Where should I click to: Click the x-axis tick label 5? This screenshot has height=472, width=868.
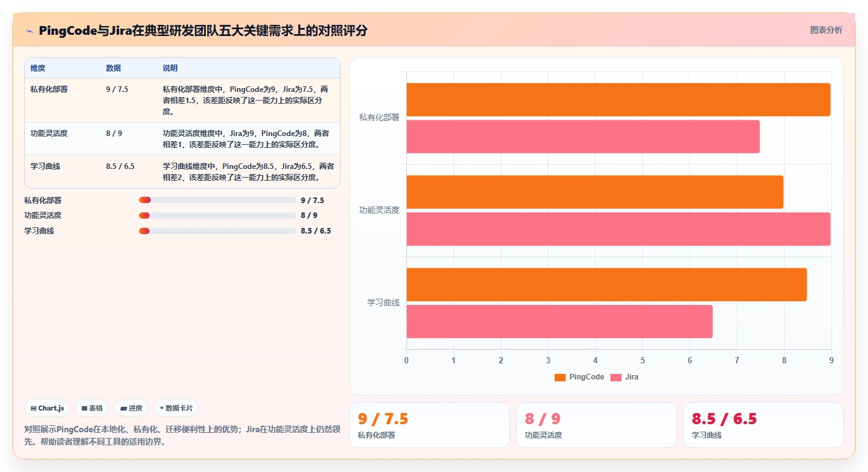pyautogui.click(x=642, y=360)
